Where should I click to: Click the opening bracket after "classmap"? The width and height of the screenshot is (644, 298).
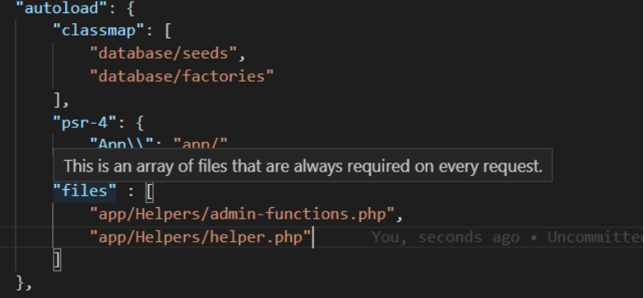pyautogui.click(x=167, y=31)
